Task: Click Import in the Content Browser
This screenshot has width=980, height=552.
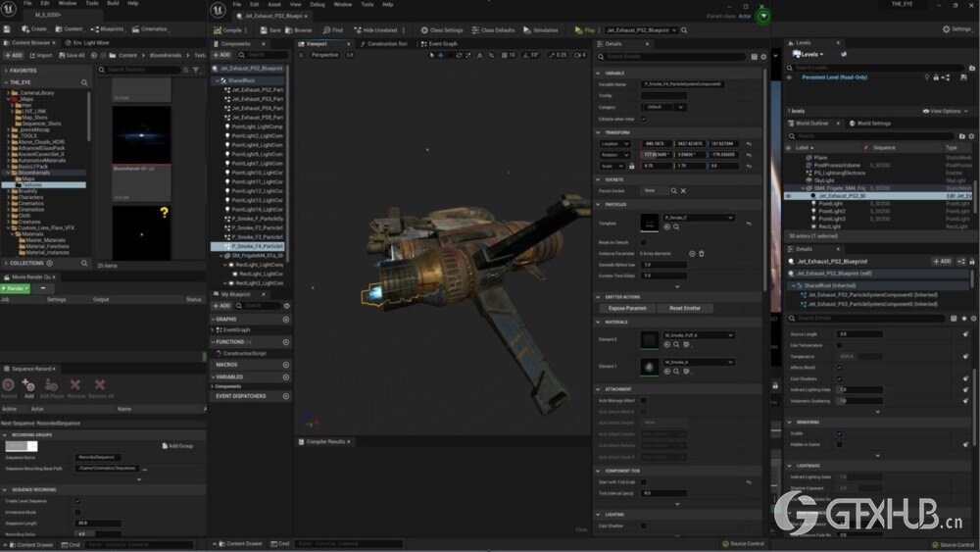Action: click(41, 55)
